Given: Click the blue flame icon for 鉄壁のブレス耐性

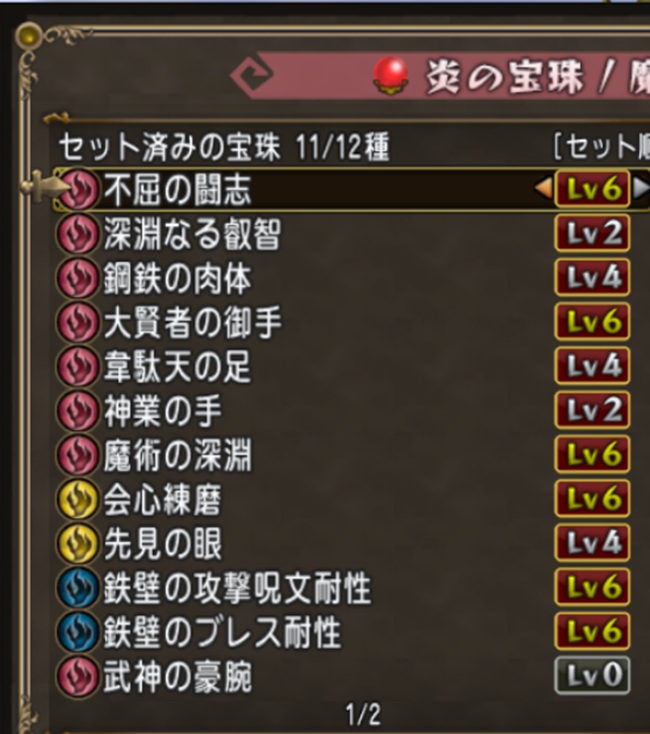Looking at the screenshot, I should (78, 632).
